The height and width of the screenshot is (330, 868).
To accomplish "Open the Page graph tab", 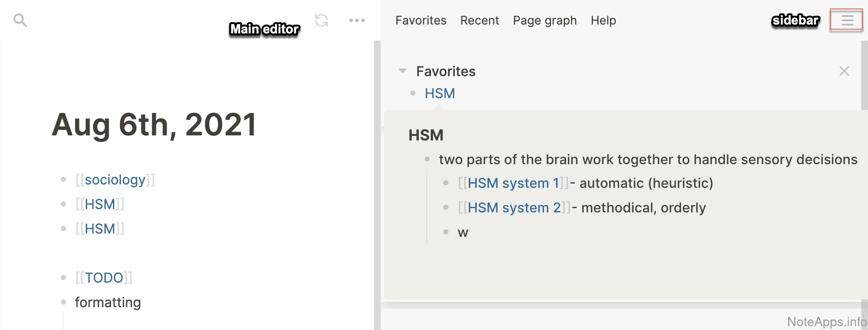I will pyautogui.click(x=544, y=20).
